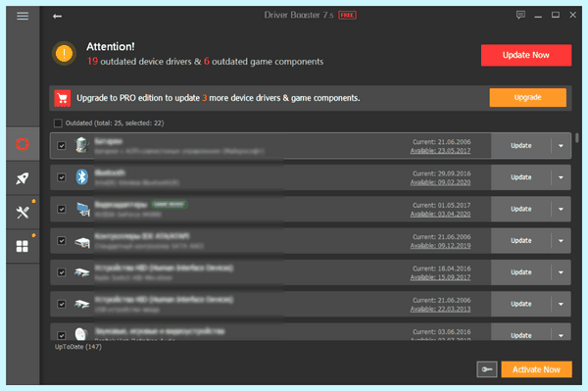Update the battery driver
Image resolution: width=588 pixels, height=391 pixels.
(x=521, y=145)
